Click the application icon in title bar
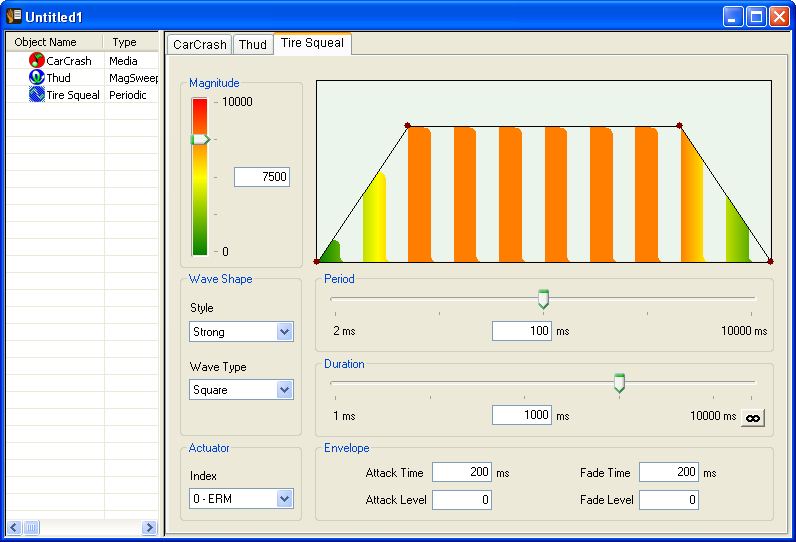796x542 pixels. click(14, 16)
